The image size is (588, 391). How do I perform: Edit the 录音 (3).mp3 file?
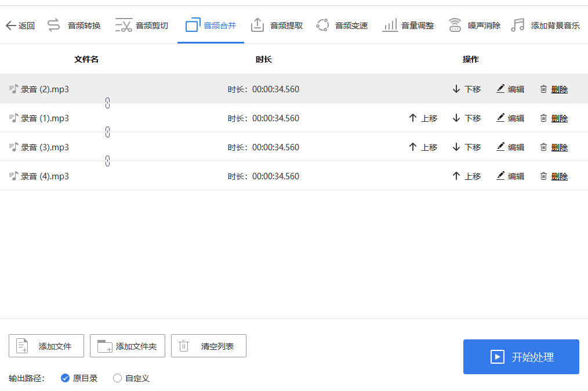[510, 147]
